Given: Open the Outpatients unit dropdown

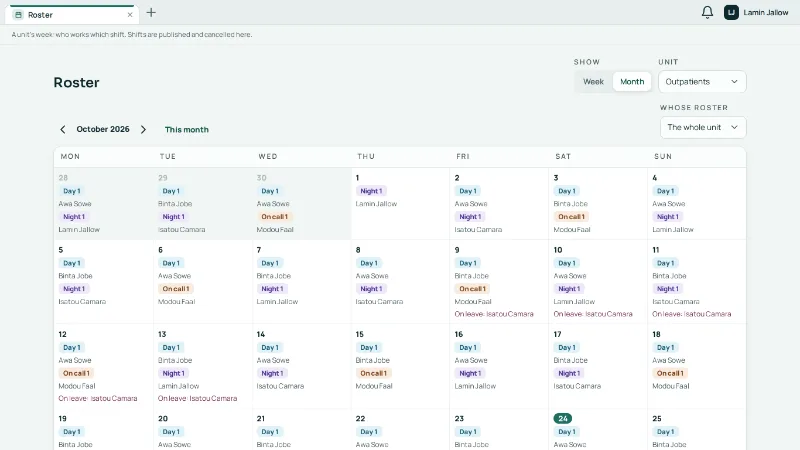Looking at the screenshot, I should point(702,82).
